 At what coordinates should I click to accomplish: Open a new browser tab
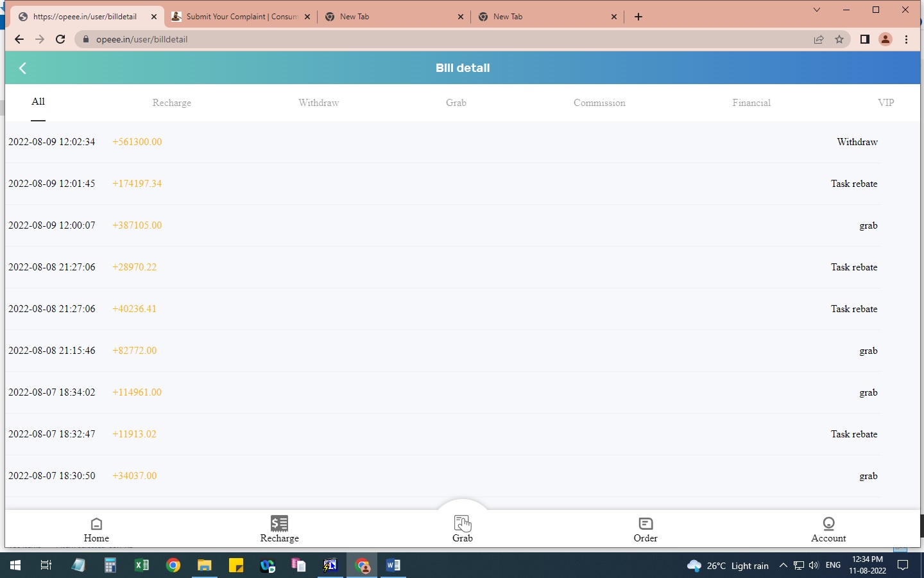[x=638, y=17]
